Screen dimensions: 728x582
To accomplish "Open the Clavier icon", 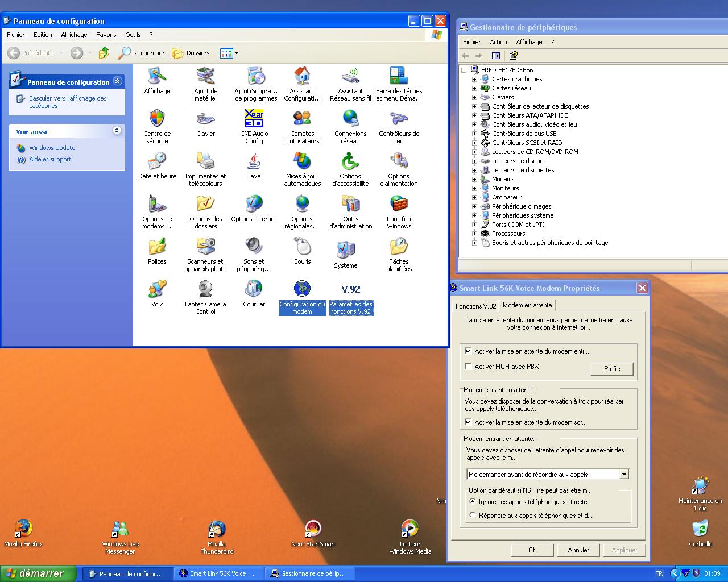I will (x=205, y=119).
